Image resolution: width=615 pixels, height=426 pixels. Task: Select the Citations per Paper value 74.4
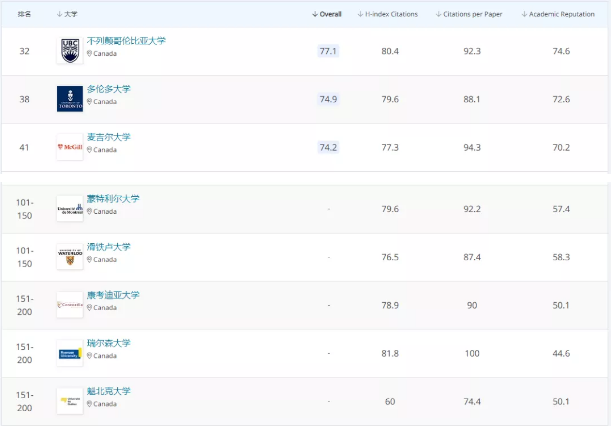click(472, 402)
